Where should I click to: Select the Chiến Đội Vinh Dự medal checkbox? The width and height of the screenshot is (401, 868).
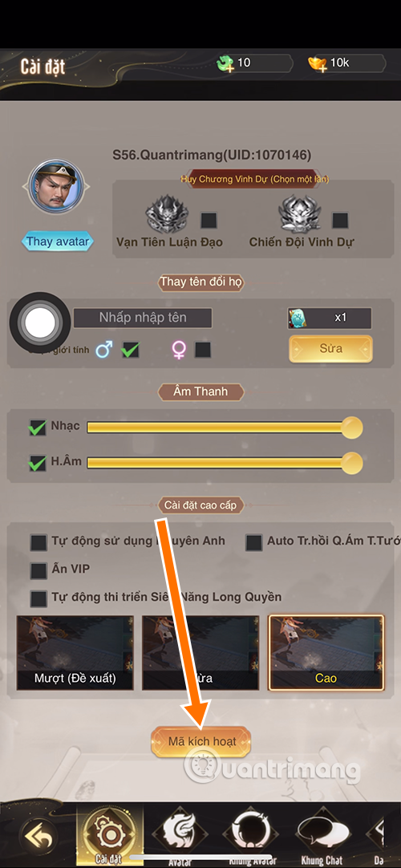tap(340, 221)
